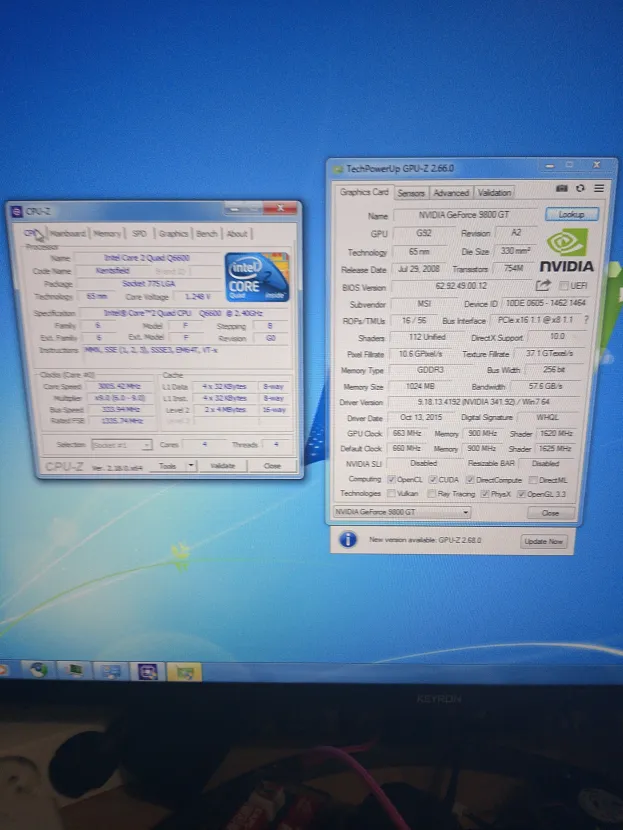
Task: Click the GPU-Z screenshot camera icon
Action: [562, 189]
